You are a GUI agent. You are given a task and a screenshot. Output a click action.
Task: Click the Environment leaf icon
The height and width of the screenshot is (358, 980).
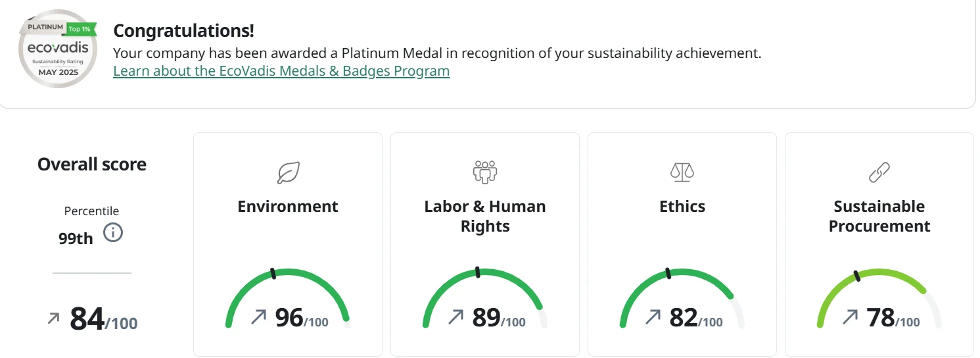[x=288, y=172]
